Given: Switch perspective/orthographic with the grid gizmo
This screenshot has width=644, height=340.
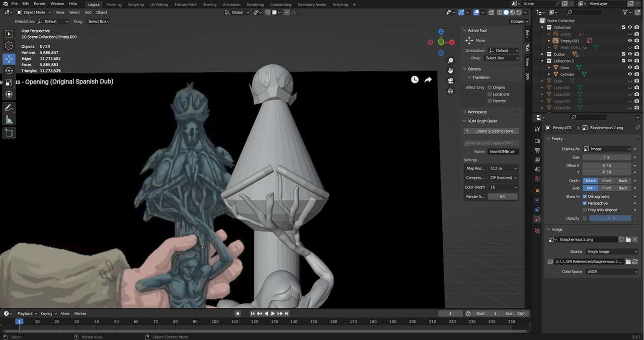Looking at the screenshot, I should point(451,91).
